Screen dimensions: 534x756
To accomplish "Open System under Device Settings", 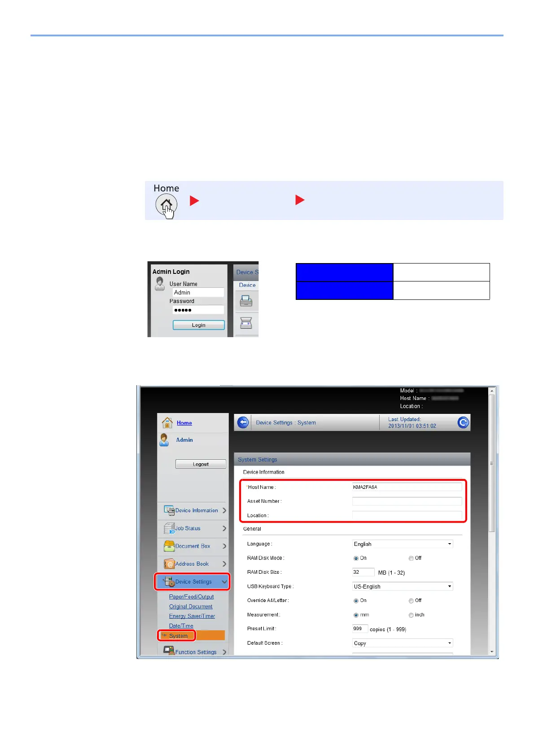I will coord(178,636).
